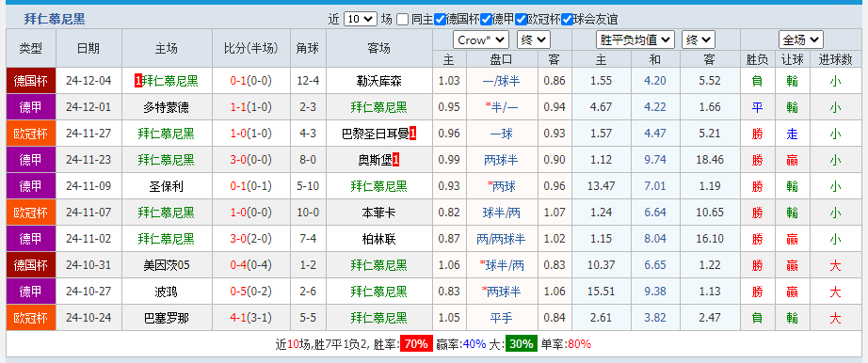Click the 大 result in 波鸿 row
The image size is (868, 363).
835,292
